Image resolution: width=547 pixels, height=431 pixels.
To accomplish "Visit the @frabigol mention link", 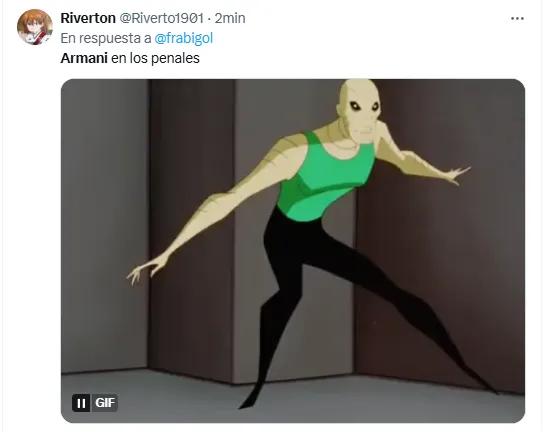I will click(183, 38).
